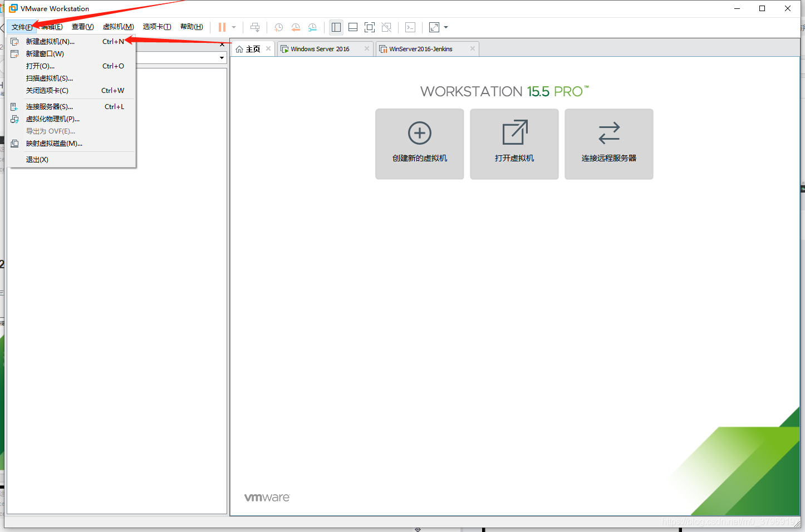Screen dimensions: 805x532
Task: Open the 编辑(E) menu
Action: [52, 27]
